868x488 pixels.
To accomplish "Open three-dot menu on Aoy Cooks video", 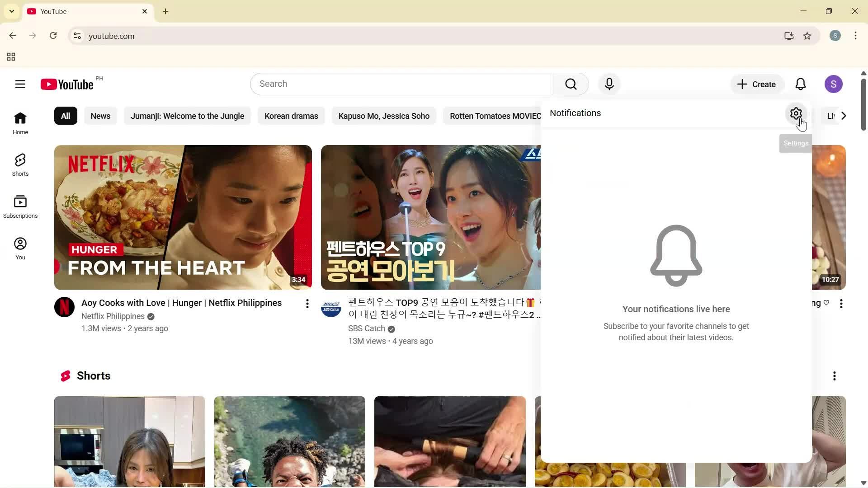I will 307,303.
